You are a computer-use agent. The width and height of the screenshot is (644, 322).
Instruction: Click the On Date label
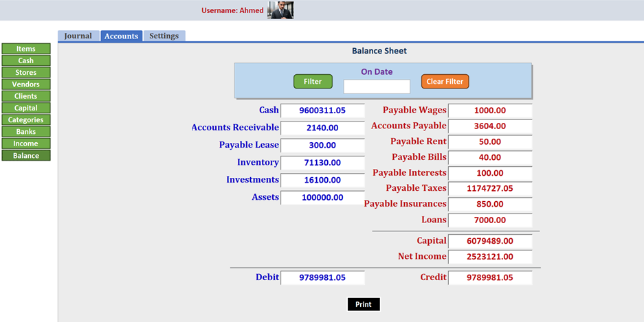click(377, 72)
